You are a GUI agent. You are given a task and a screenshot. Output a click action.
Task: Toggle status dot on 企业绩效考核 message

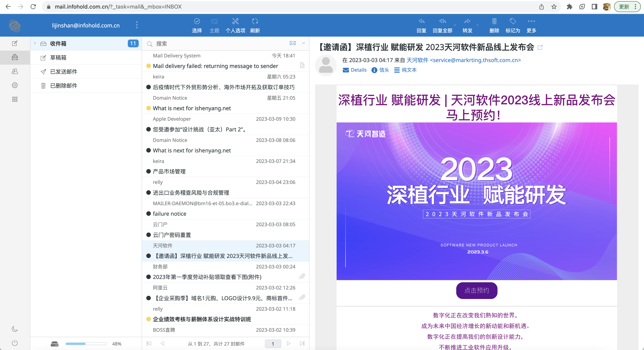tap(148, 319)
